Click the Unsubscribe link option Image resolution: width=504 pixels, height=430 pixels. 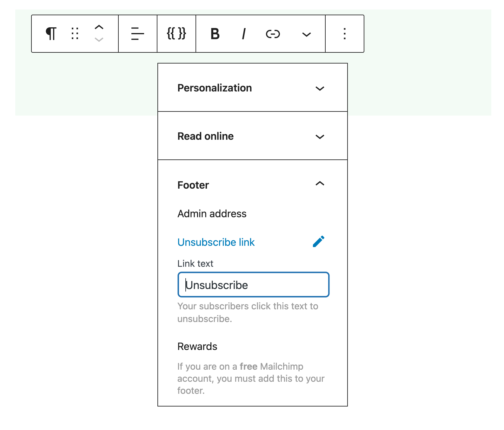(x=216, y=242)
